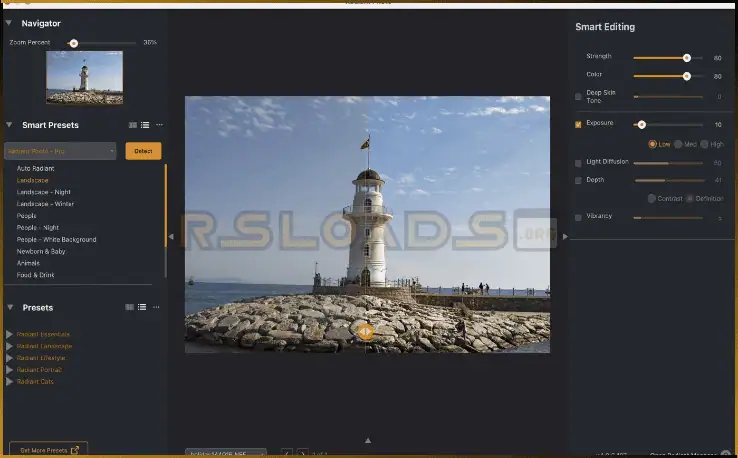Click Navigator lighthouse thumbnail
The image size is (738, 458).
tap(85, 78)
